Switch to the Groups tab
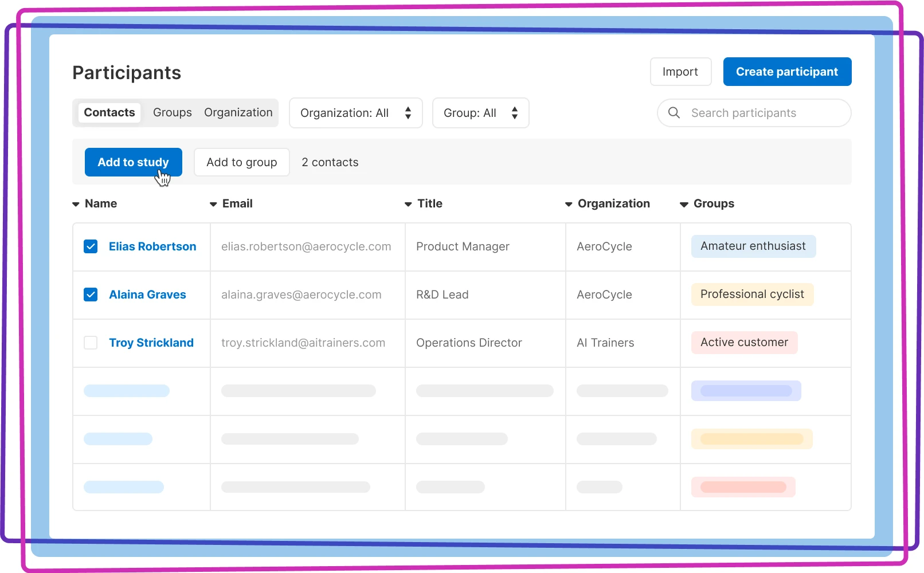Viewport: 924px width, 573px height. pyautogui.click(x=172, y=113)
